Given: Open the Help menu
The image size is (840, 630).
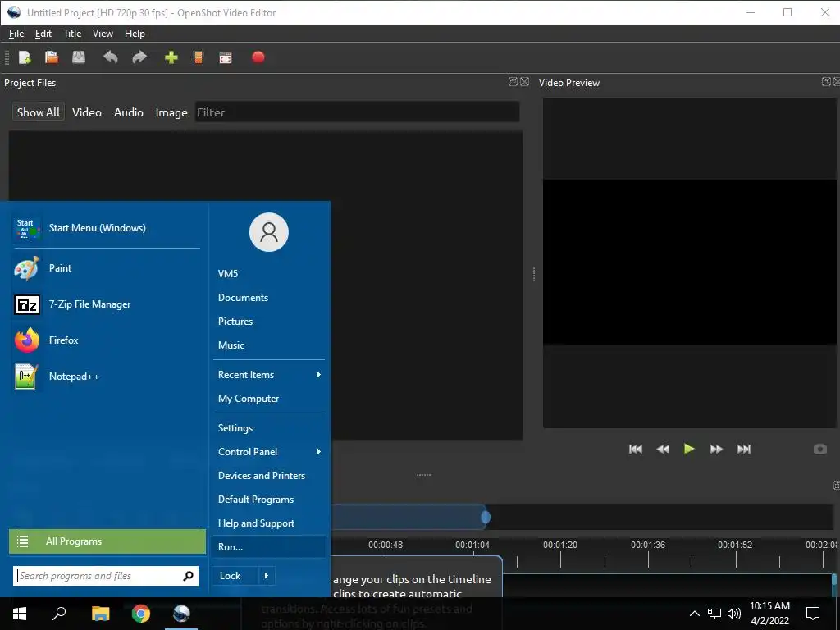Looking at the screenshot, I should 135,33.
